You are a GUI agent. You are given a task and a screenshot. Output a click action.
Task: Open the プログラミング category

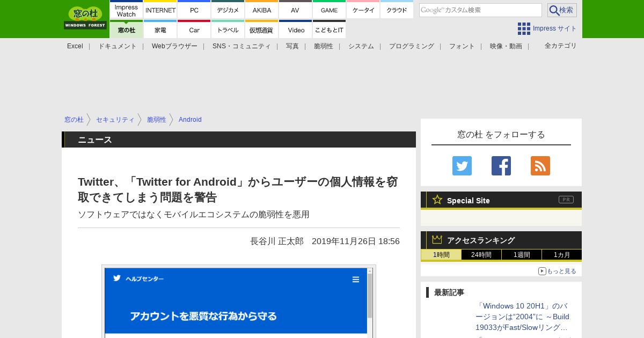click(412, 46)
